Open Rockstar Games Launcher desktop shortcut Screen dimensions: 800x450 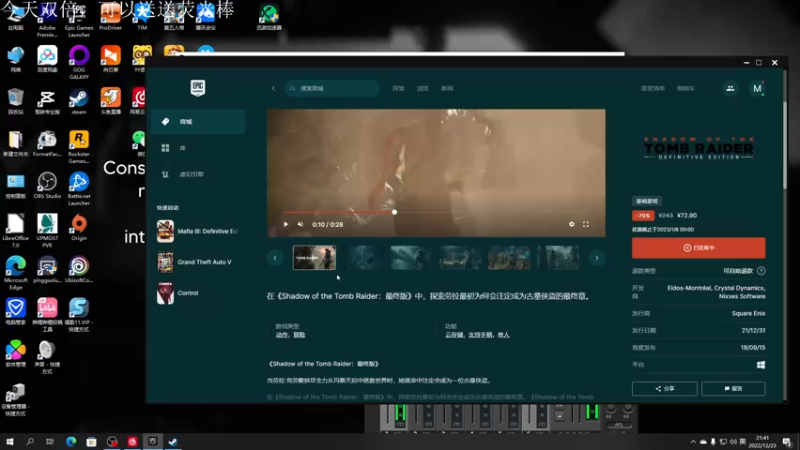click(79, 147)
